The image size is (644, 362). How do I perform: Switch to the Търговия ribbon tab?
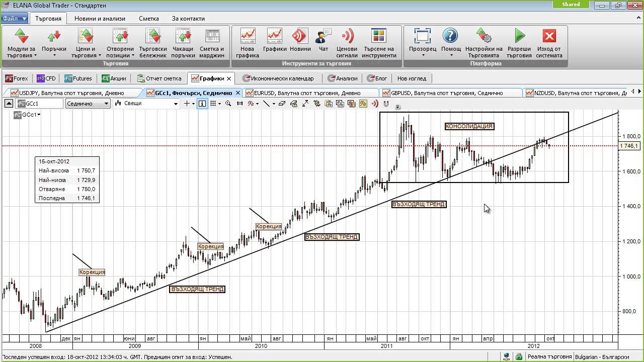click(x=48, y=18)
